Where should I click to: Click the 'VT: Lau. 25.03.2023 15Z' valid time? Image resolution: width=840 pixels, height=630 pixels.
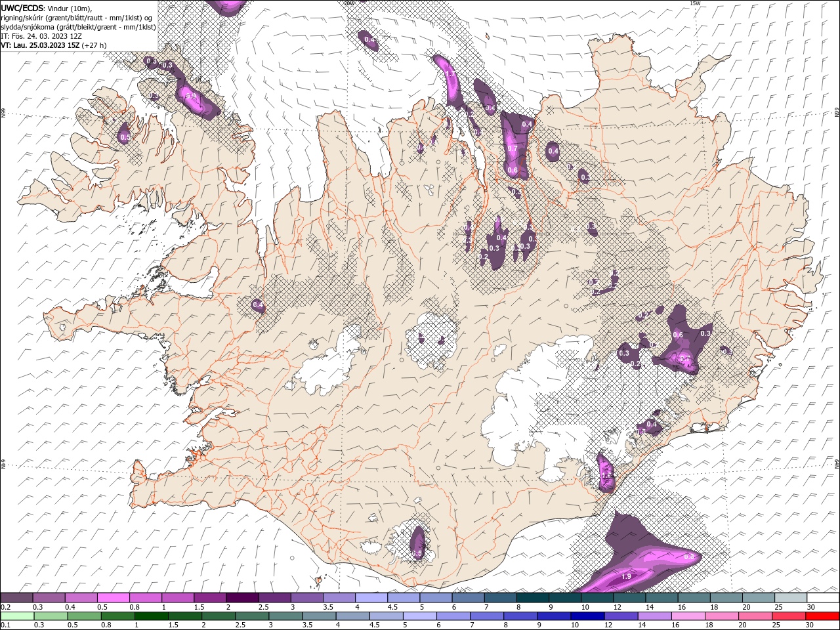tap(41, 45)
